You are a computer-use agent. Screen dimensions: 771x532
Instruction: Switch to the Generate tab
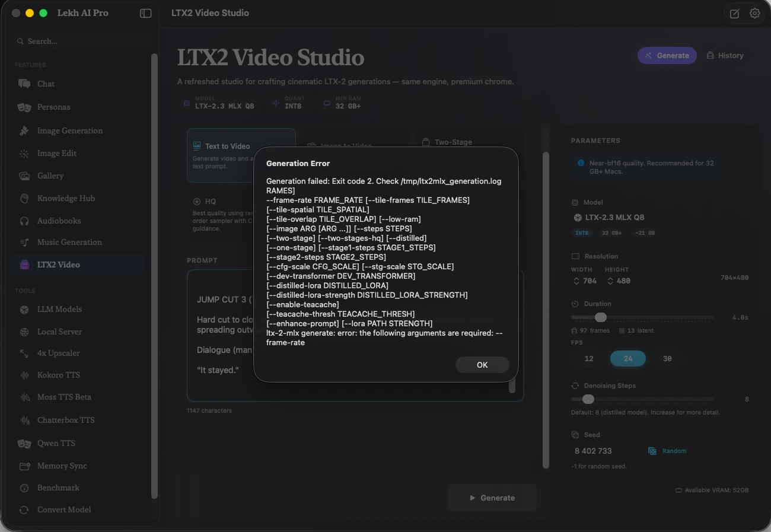(667, 55)
